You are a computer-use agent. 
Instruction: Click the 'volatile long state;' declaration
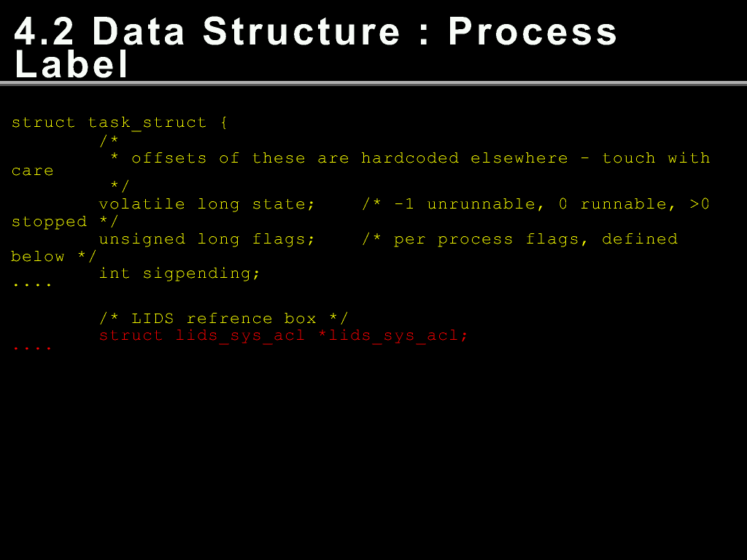[207, 204]
